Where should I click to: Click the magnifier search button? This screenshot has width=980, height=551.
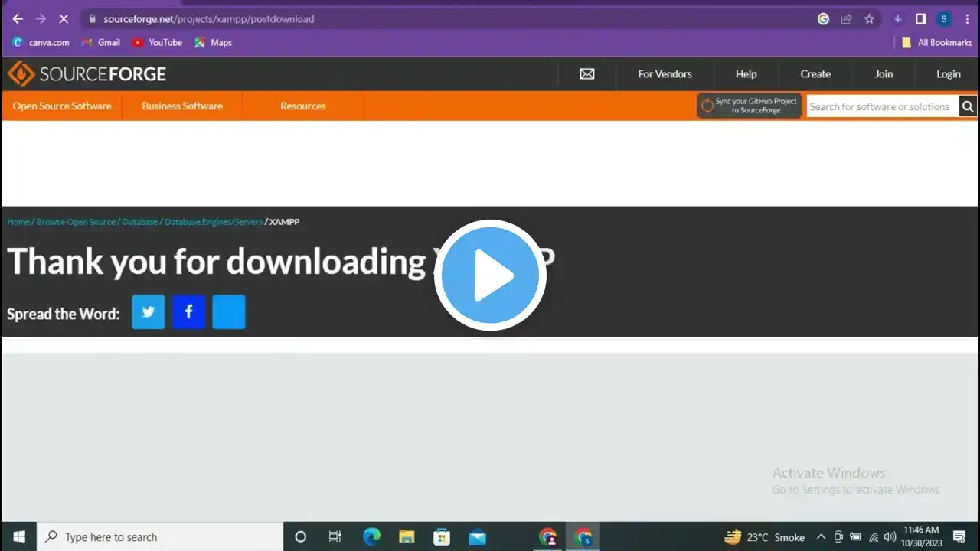pyautogui.click(x=968, y=106)
